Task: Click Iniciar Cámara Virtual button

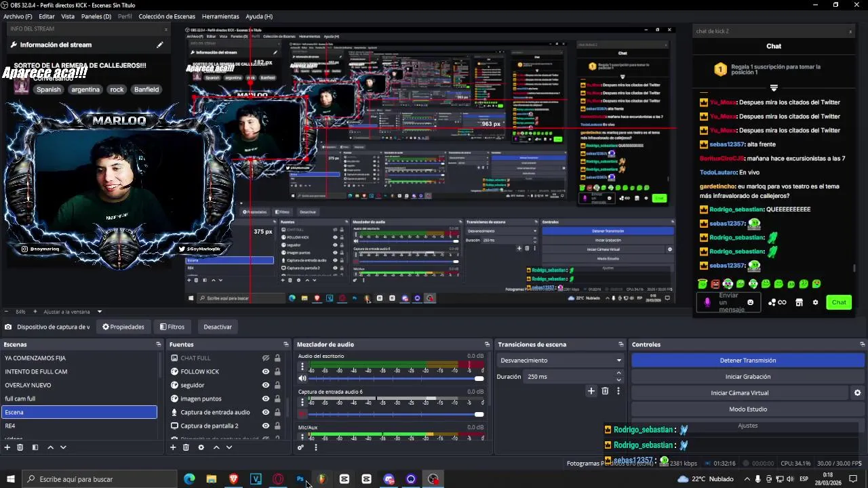Action: pyautogui.click(x=740, y=393)
